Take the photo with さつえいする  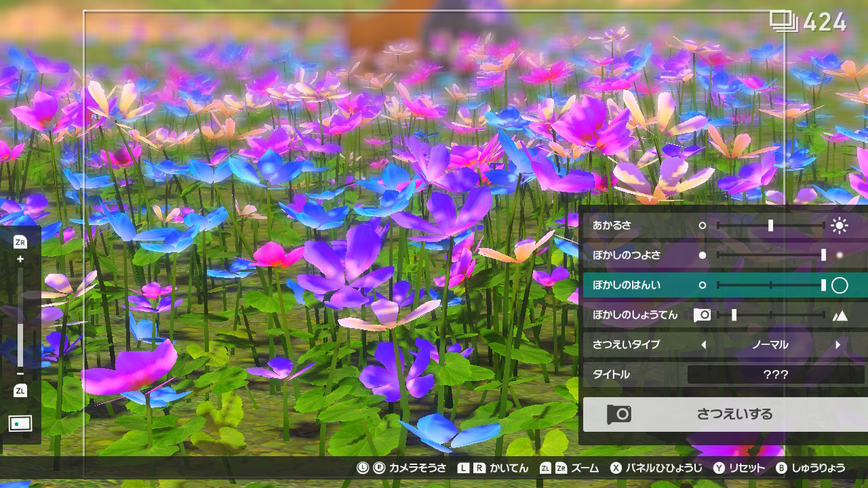(726, 414)
